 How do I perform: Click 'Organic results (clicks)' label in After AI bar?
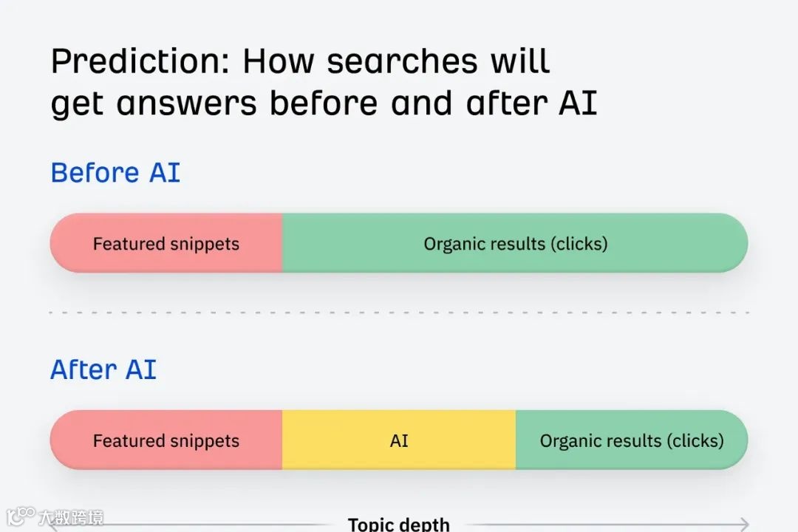point(632,440)
